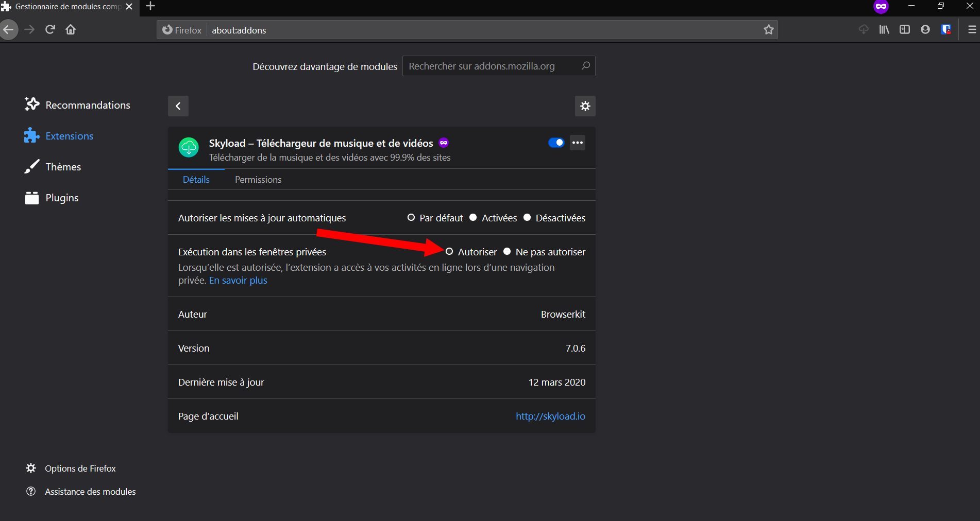Screen dimensions: 980x521
Task: Click the purple private browsing badge by title
Action: pos(444,143)
